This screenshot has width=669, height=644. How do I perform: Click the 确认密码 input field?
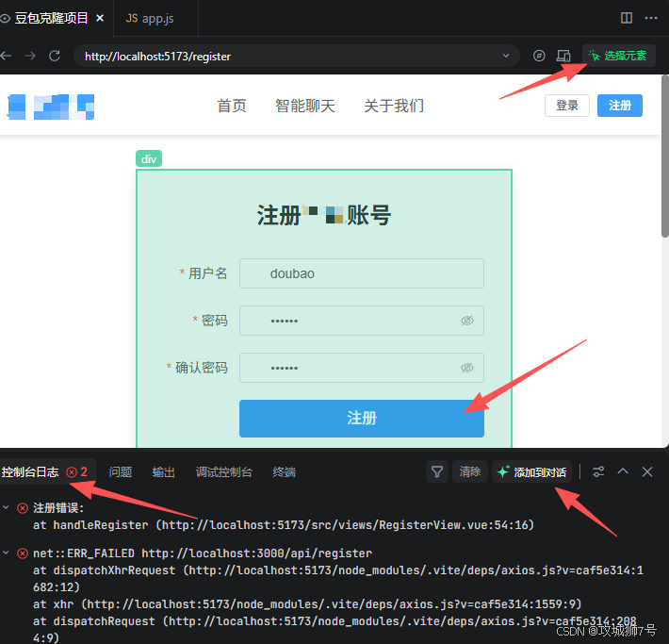tap(362, 368)
